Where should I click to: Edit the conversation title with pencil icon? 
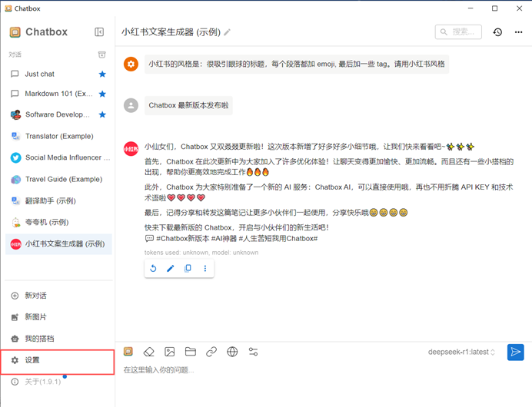[228, 32]
